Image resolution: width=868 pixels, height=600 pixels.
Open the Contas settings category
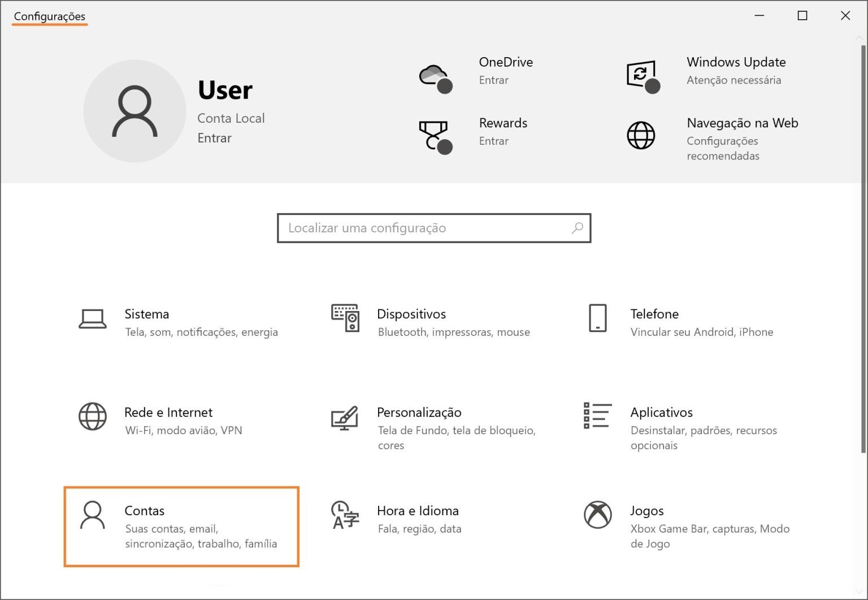(181, 526)
